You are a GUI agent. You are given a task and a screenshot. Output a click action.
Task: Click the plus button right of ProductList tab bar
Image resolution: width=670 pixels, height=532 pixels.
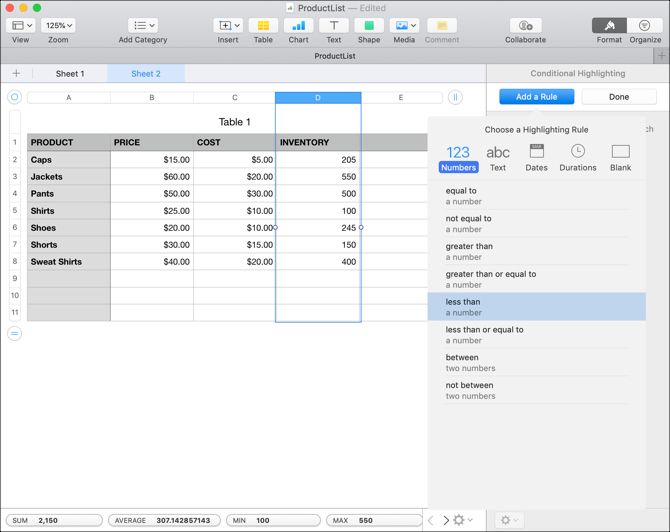(662, 56)
